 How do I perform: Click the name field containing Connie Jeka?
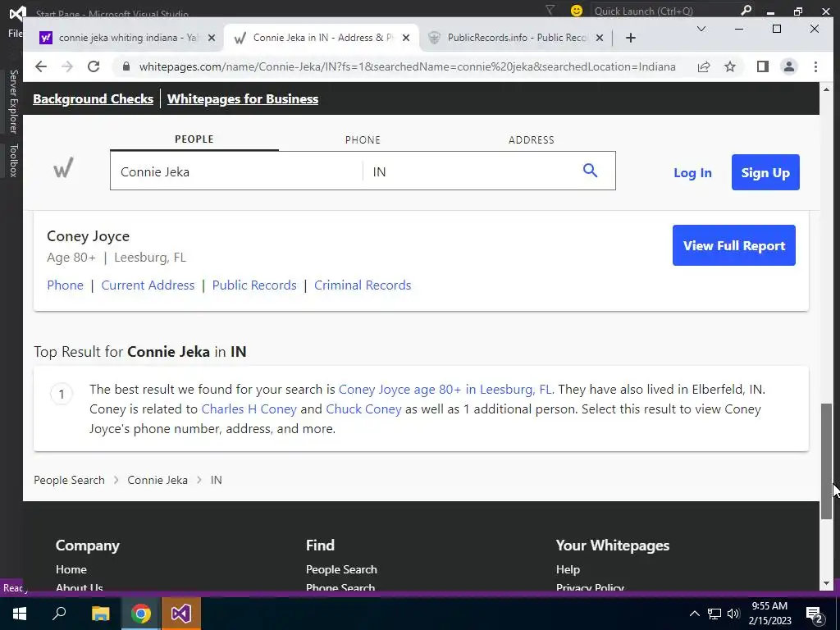(236, 171)
